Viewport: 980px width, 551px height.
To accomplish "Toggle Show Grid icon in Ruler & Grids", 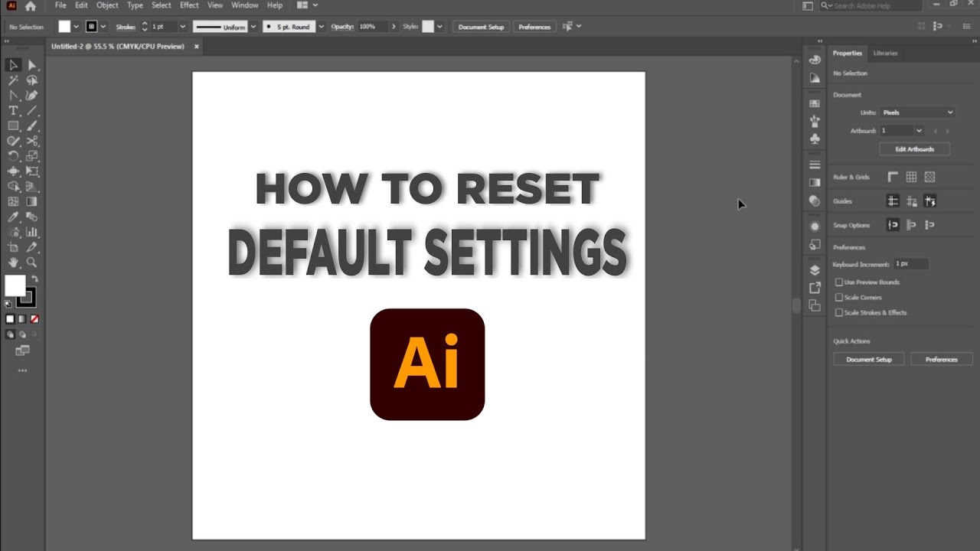I will [x=911, y=177].
